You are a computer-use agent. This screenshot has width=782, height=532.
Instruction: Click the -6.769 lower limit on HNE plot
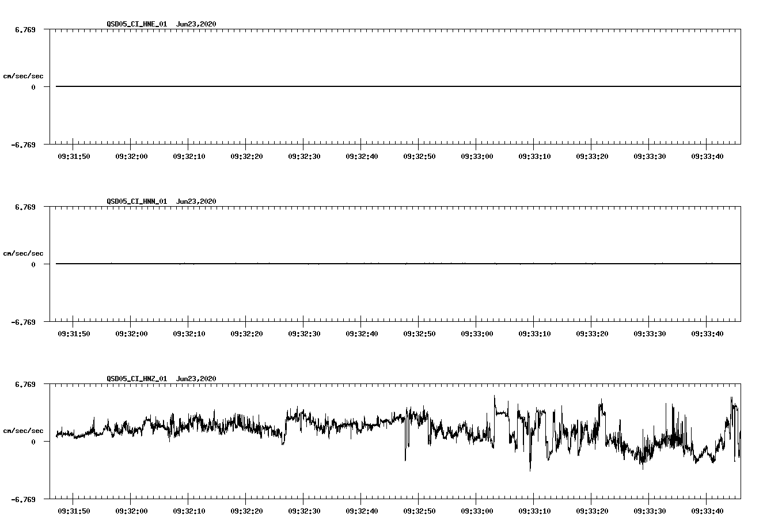tap(23, 145)
